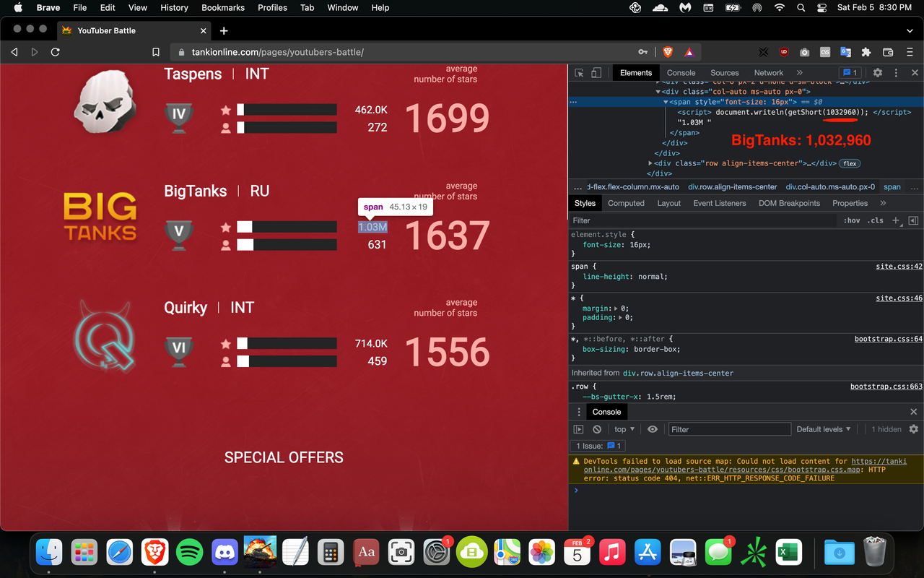Open the Computed subtab
The width and height of the screenshot is (924, 578).
626,203
